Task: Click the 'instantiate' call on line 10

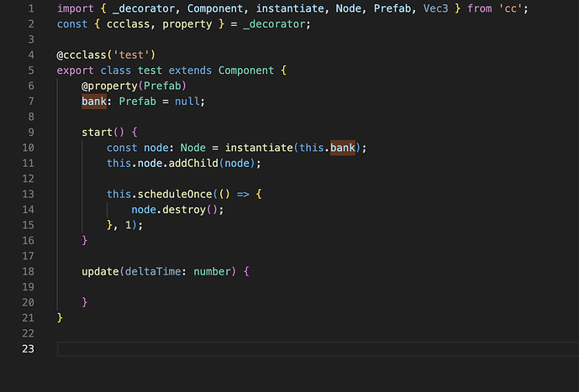Action: pos(259,148)
